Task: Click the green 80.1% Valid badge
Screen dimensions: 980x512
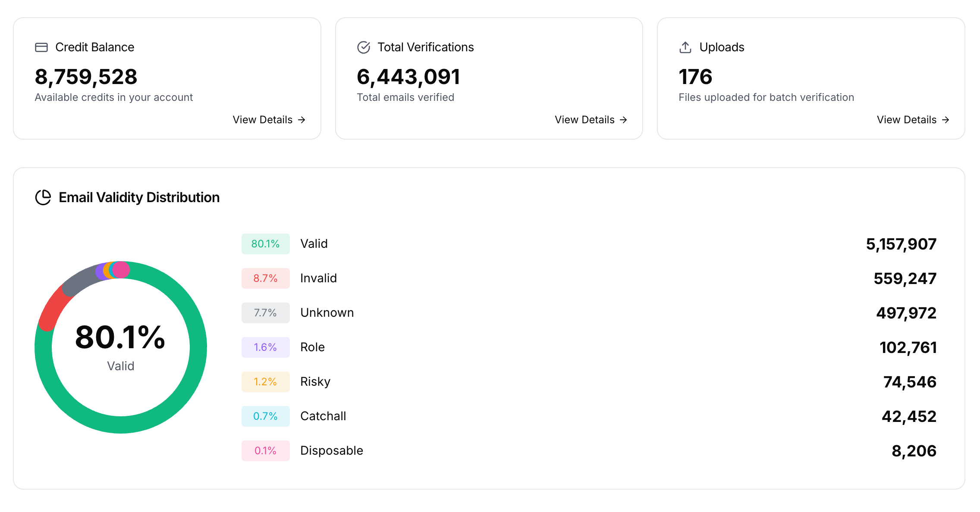Action: (265, 244)
